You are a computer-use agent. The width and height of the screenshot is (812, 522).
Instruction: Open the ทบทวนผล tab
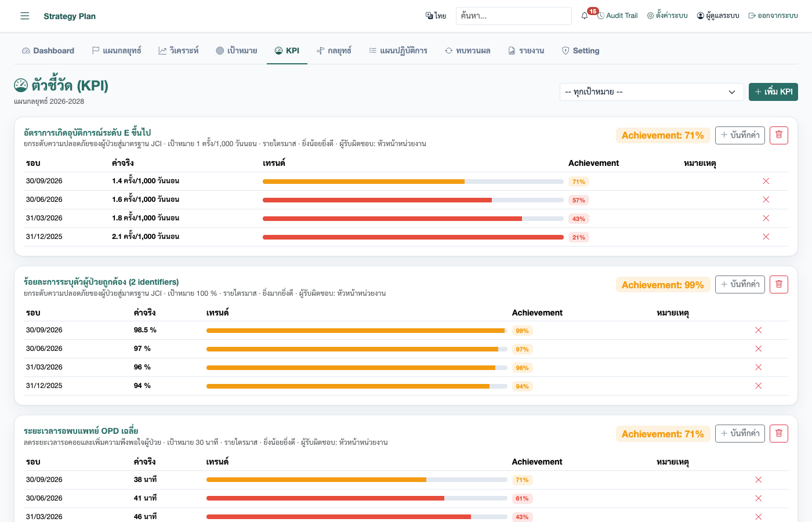click(x=467, y=50)
